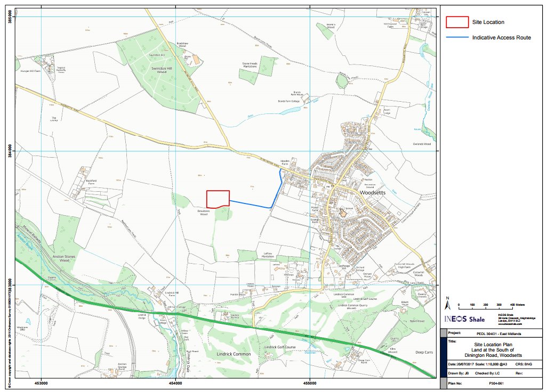Click the Deep Carrs label
The width and height of the screenshot is (547, 392).
pyautogui.click(x=425, y=352)
